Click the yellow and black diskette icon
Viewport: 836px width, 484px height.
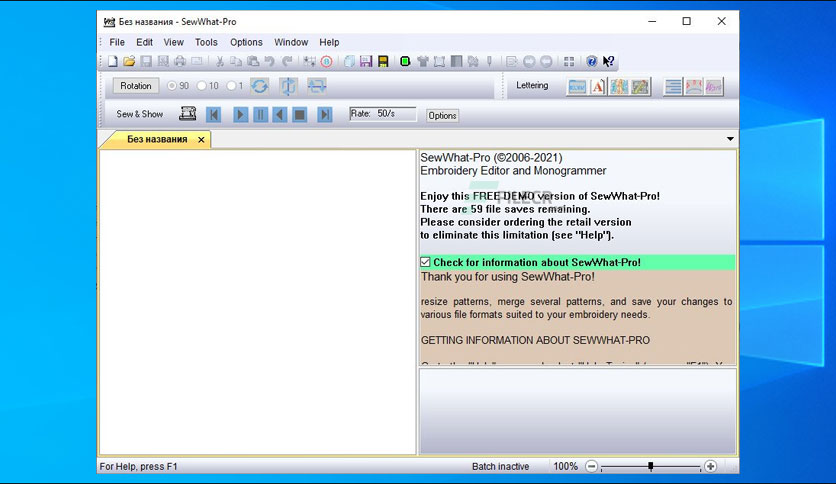click(x=383, y=61)
